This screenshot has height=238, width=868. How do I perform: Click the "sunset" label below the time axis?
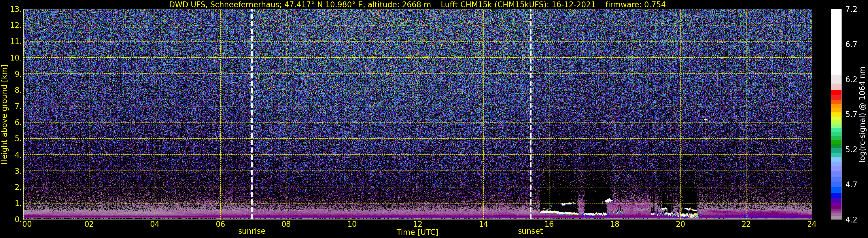[x=530, y=231]
